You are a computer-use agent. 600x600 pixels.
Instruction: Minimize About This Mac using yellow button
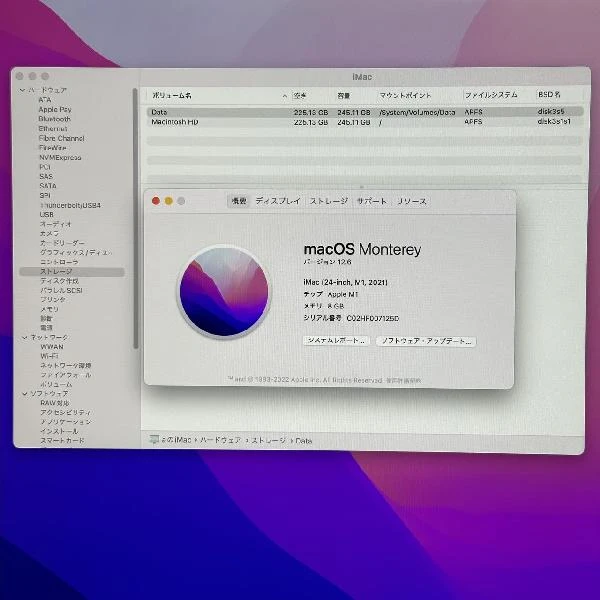pos(168,201)
